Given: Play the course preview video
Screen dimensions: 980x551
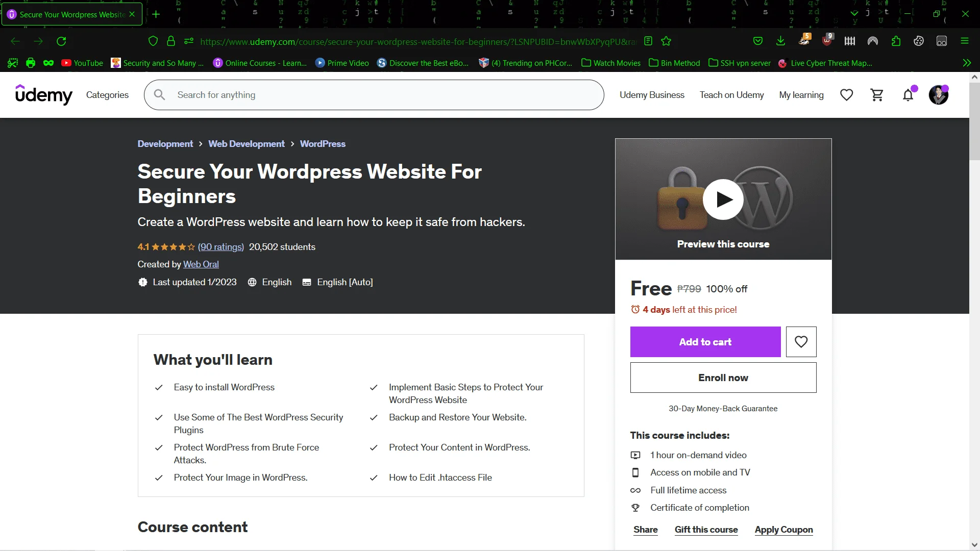Looking at the screenshot, I should tap(723, 199).
